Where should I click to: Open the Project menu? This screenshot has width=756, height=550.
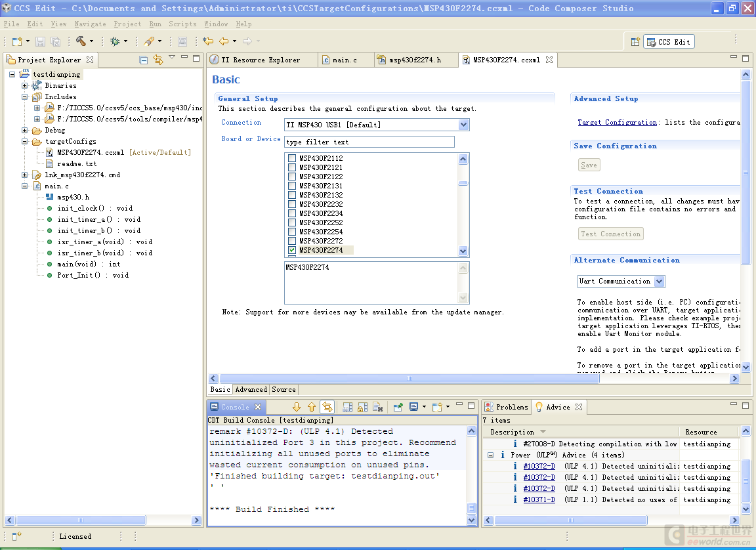click(x=127, y=24)
